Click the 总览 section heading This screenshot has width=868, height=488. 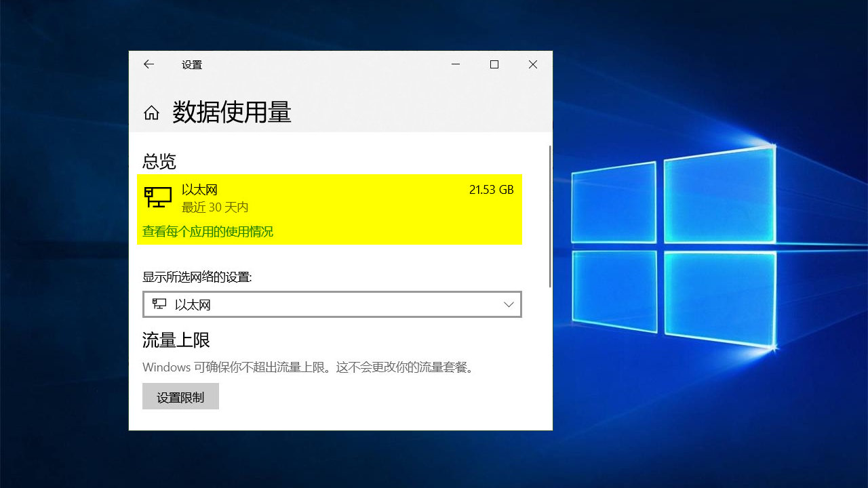(x=158, y=161)
